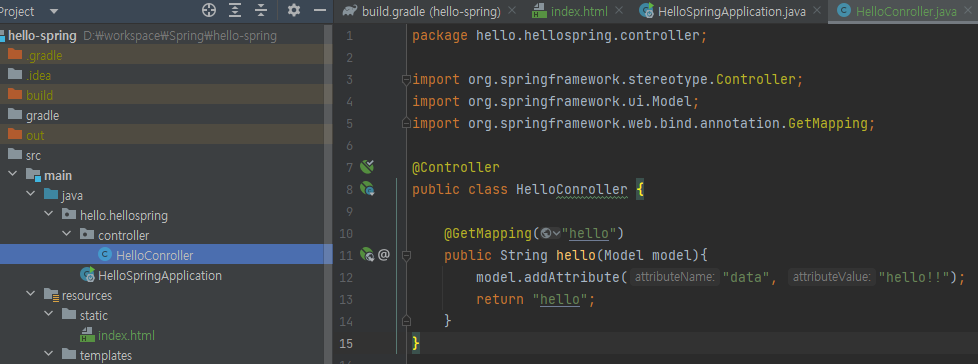The width and height of the screenshot is (978, 364).
Task: Click the "hello!!" string value
Action: pyautogui.click(x=914, y=277)
